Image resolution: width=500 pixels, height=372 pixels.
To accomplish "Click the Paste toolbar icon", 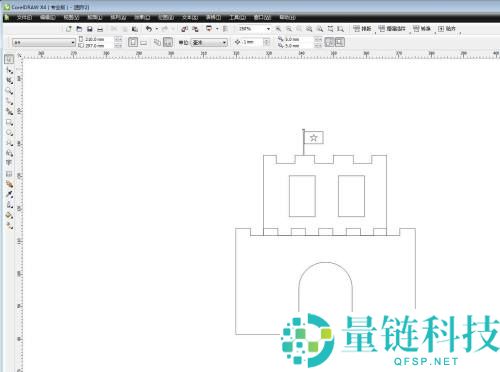I will pyautogui.click(x=135, y=29).
